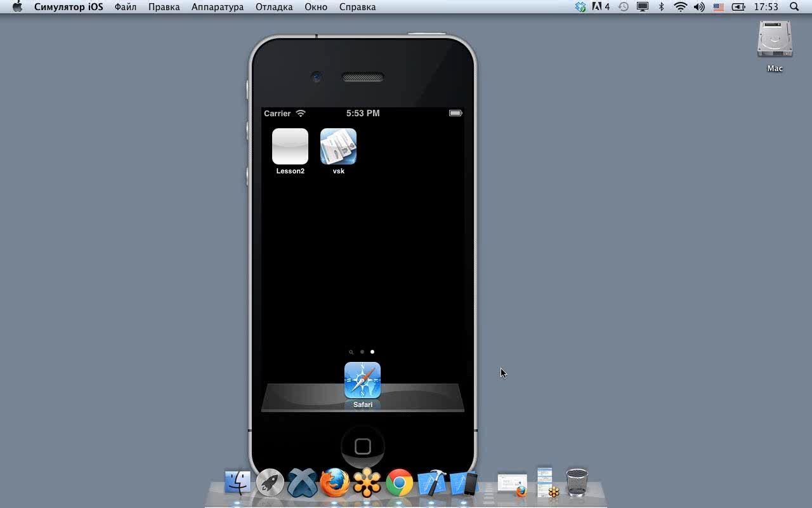812x508 pixels.
Task: Open the blue X app in Dock
Action: click(x=302, y=483)
